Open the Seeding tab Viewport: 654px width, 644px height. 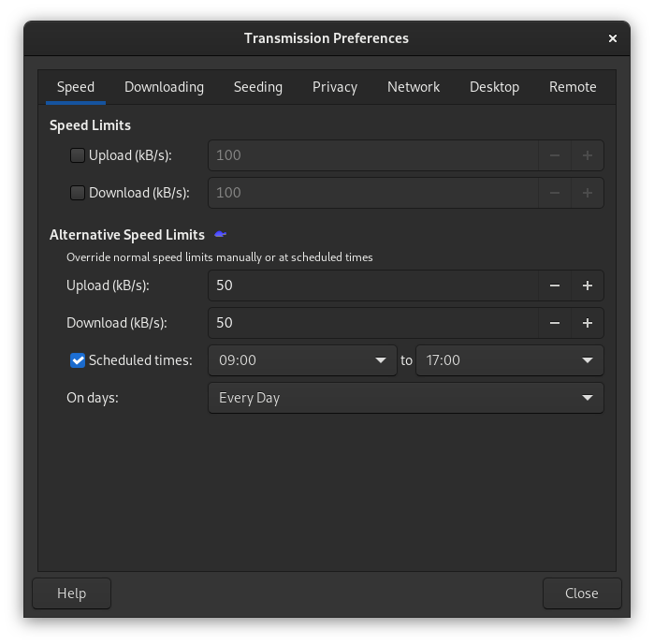pyautogui.click(x=257, y=87)
